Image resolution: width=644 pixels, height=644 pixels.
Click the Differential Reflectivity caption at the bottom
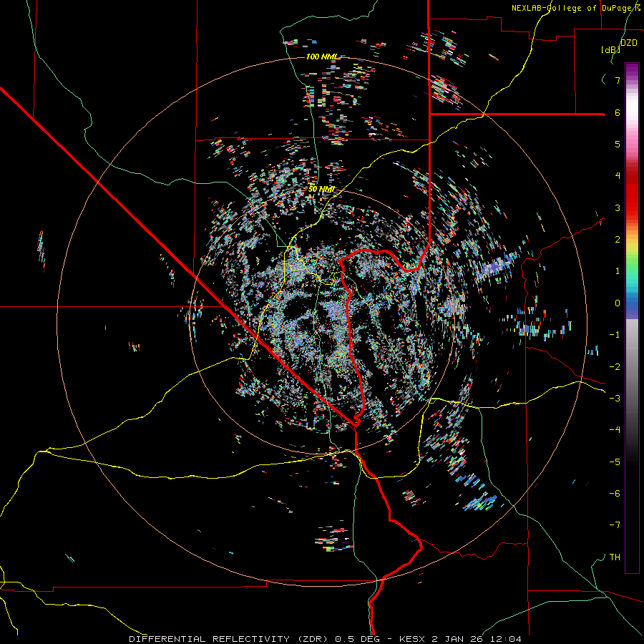(325, 639)
